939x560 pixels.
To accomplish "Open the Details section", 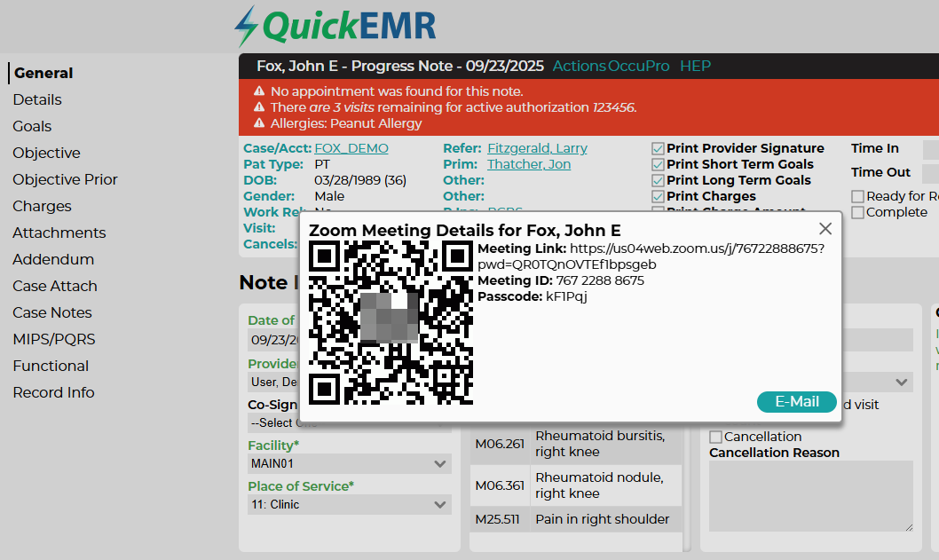I will tap(37, 99).
